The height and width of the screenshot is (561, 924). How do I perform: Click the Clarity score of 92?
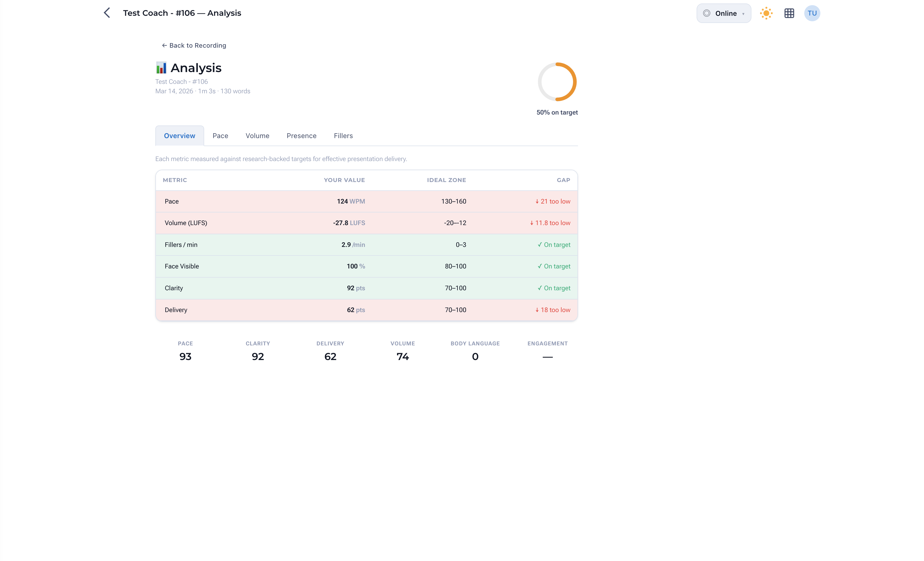click(x=258, y=356)
